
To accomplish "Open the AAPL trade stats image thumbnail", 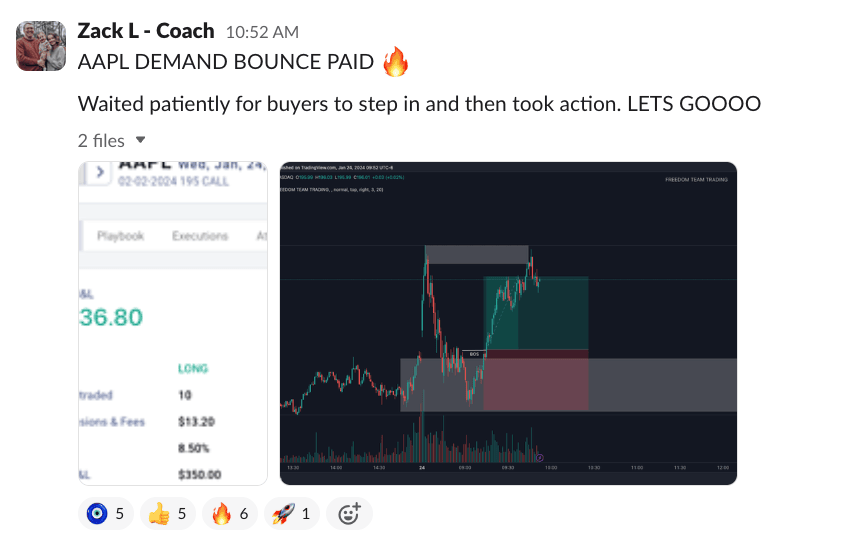I will click(172, 323).
